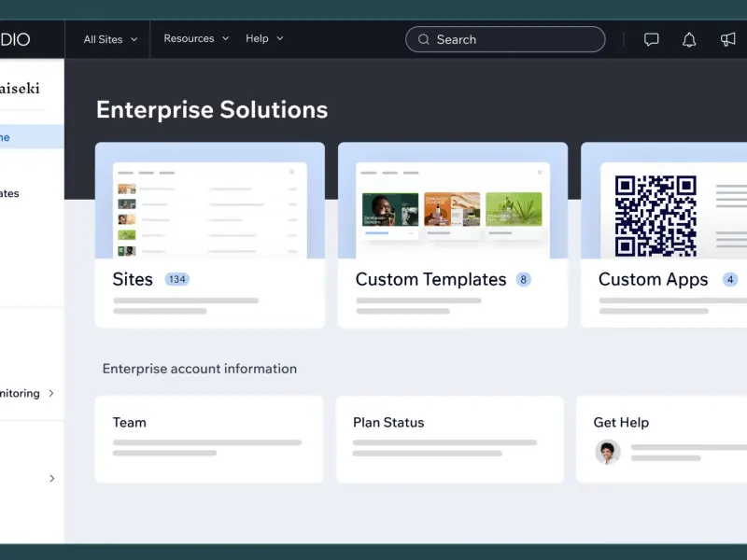Expand the Monitoring sidebar chevron

click(51, 393)
